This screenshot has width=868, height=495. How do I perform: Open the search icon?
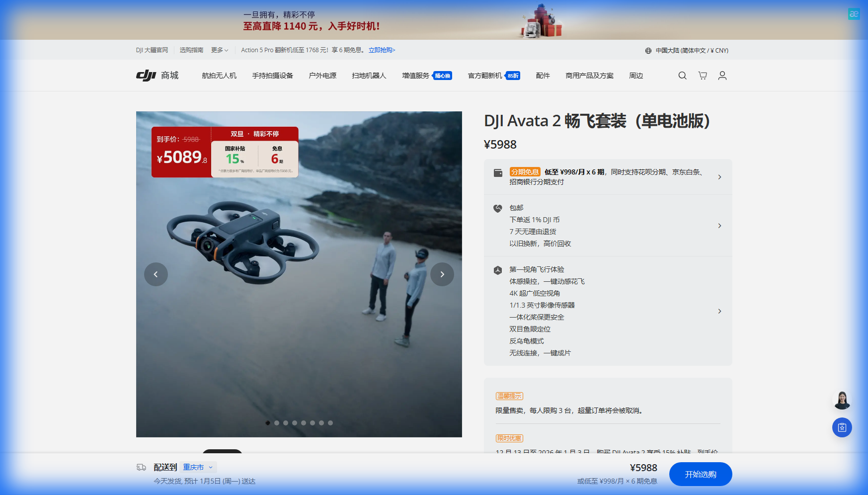click(x=682, y=75)
